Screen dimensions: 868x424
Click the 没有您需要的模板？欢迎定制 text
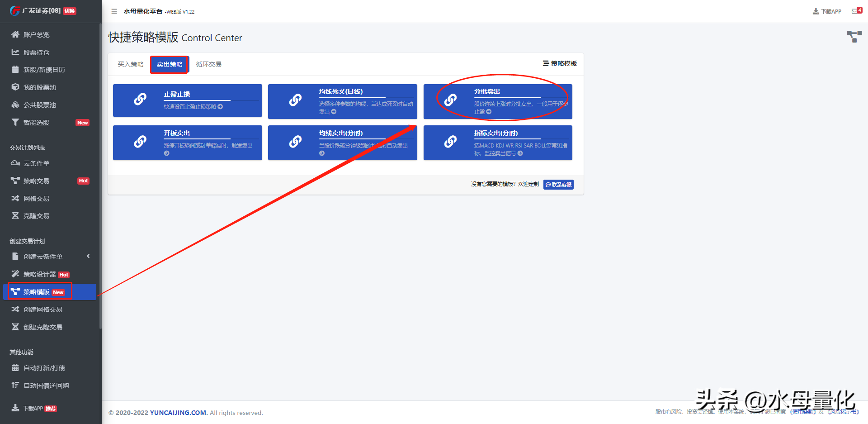click(x=505, y=184)
